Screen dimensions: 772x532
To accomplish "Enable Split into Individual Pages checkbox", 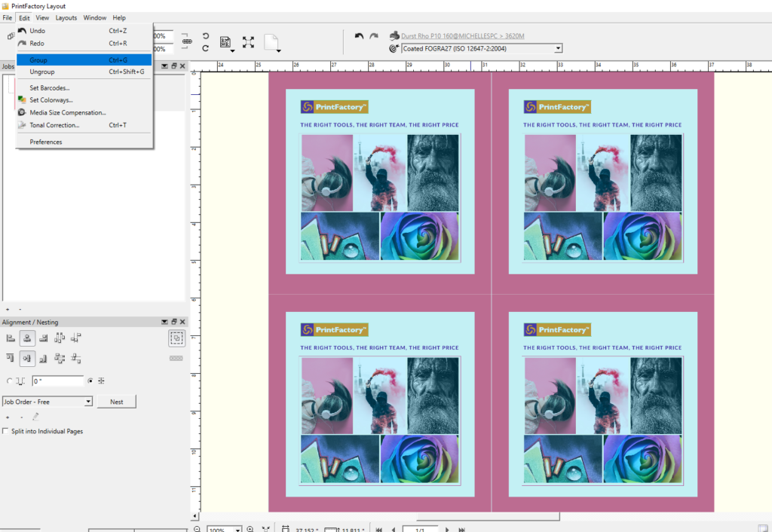I will pos(5,431).
